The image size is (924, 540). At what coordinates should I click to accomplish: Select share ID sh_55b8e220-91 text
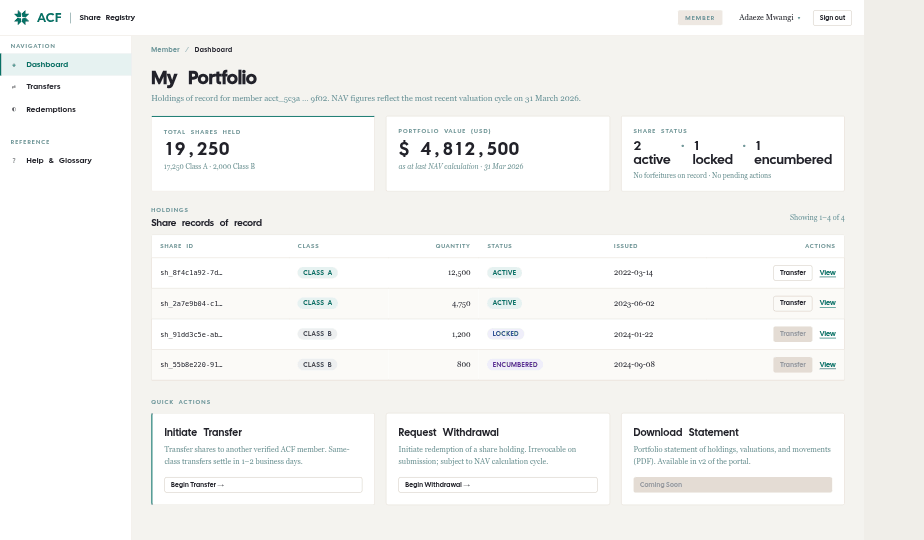(192, 365)
